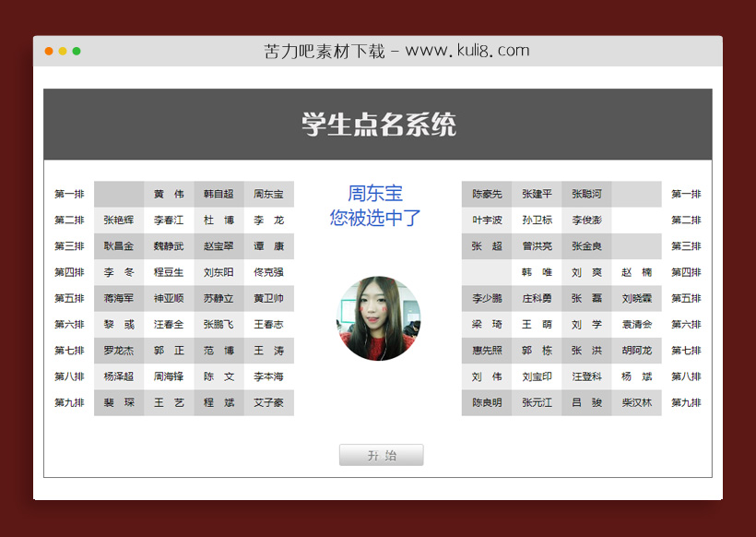
Task: Select 胡阿龙 in the right grid seventh row
Action: (635, 351)
